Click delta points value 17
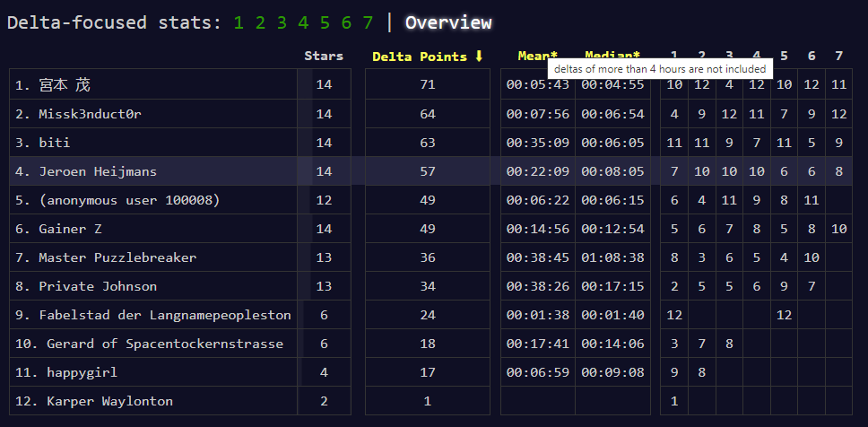The width and height of the screenshot is (868, 427). point(428,373)
